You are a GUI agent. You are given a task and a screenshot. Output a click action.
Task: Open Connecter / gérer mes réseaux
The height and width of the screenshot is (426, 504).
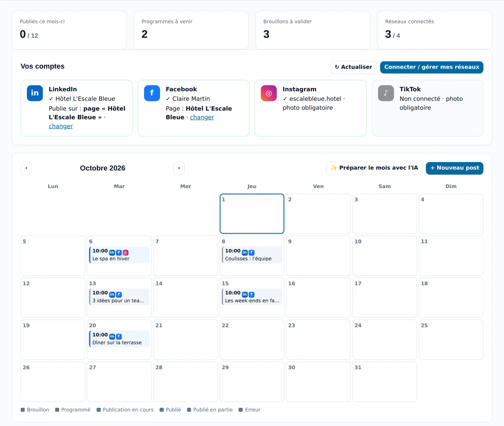(432, 67)
